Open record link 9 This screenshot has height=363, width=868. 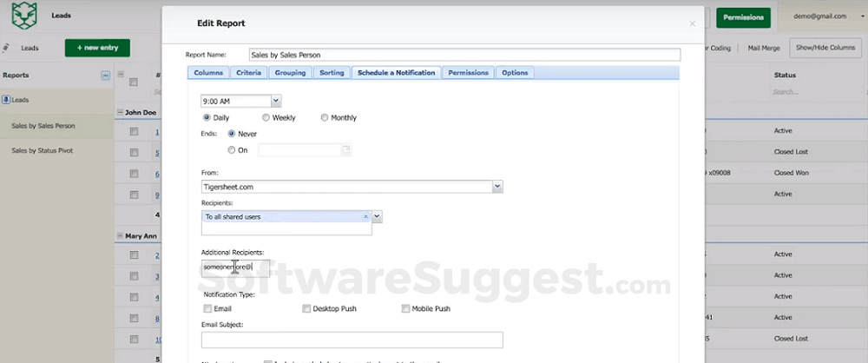pyautogui.click(x=157, y=195)
